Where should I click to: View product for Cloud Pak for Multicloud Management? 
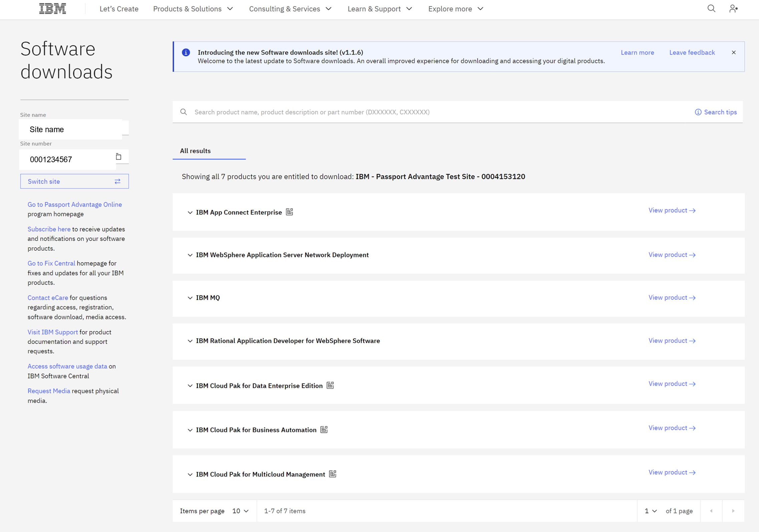click(x=672, y=472)
